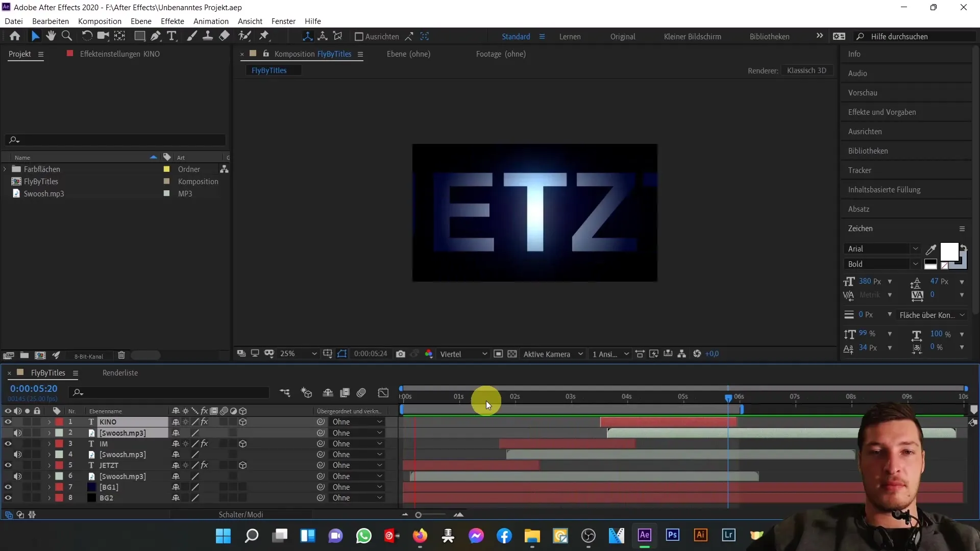The width and height of the screenshot is (980, 551).
Task: Open the Viertel resolution dropdown
Action: pos(463,354)
